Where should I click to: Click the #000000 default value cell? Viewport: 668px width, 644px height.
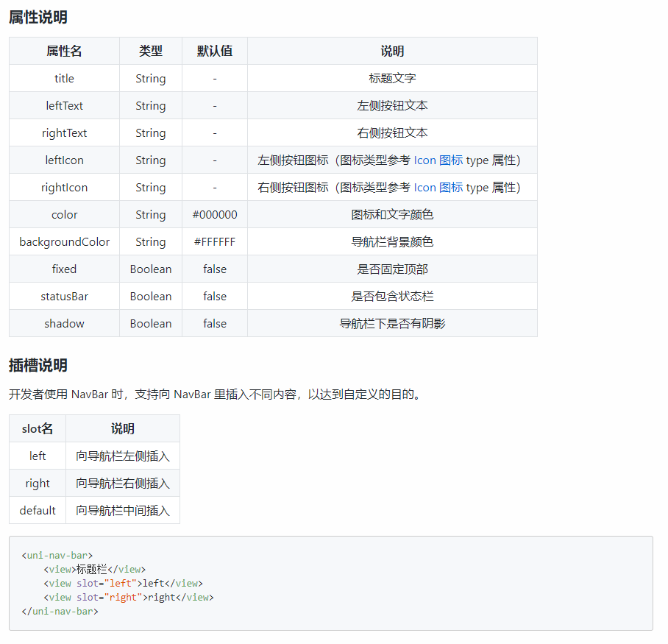pyautogui.click(x=214, y=214)
